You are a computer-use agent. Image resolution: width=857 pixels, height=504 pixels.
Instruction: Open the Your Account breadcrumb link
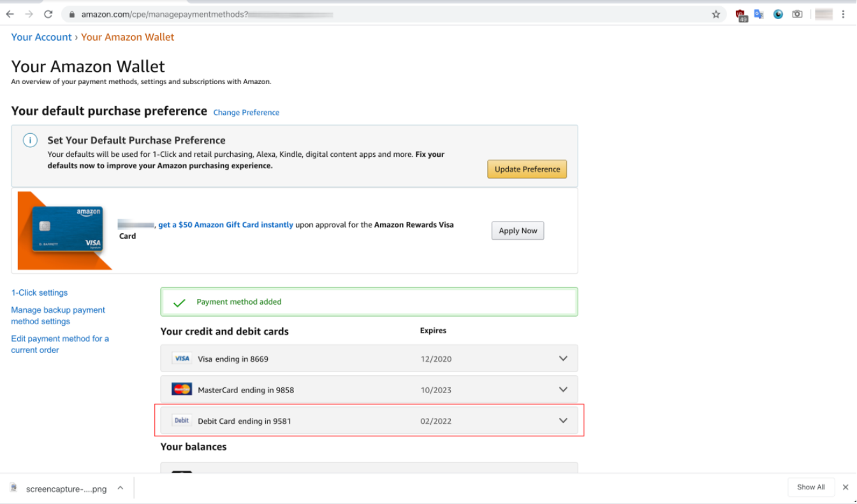pyautogui.click(x=41, y=37)
